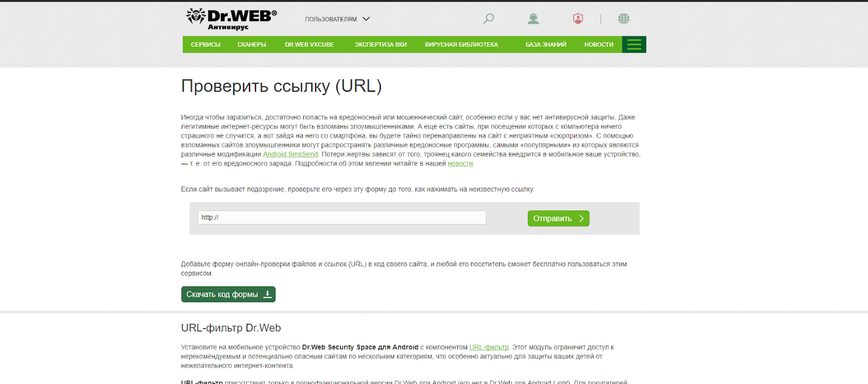Go to DR.WEB VXCUBE section
868x384 pixels.
pyautogui.click(x=309, y=44)
